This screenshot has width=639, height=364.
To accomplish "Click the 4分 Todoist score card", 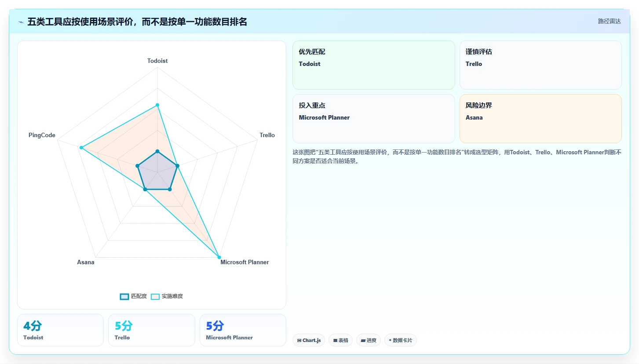I will click(x=60, y=330).
